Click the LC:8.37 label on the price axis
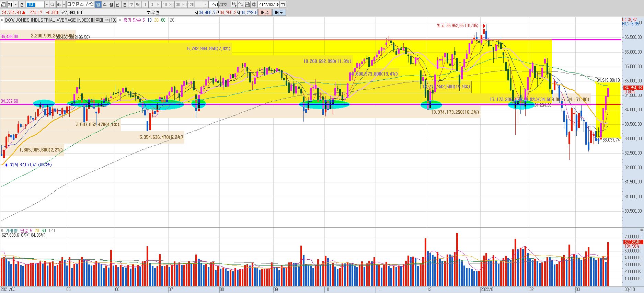Viewport: 644px width, 293px height. 630,20
